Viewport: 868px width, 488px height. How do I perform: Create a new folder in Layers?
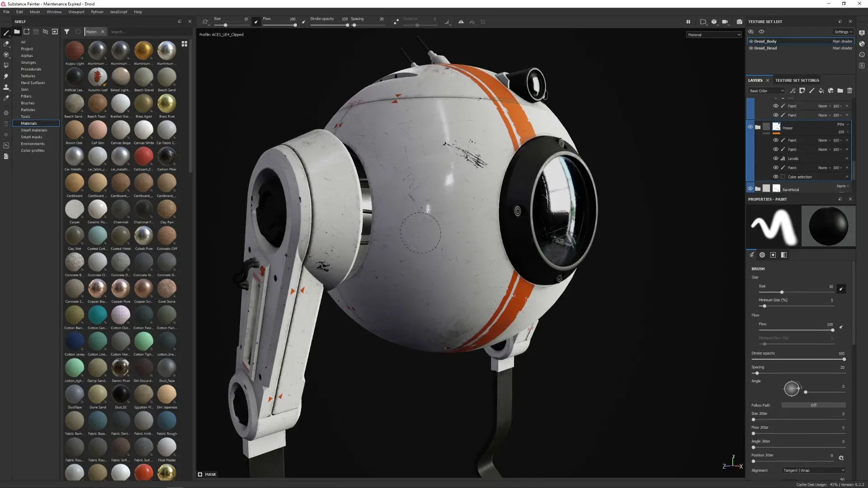(x=840, y=91)
